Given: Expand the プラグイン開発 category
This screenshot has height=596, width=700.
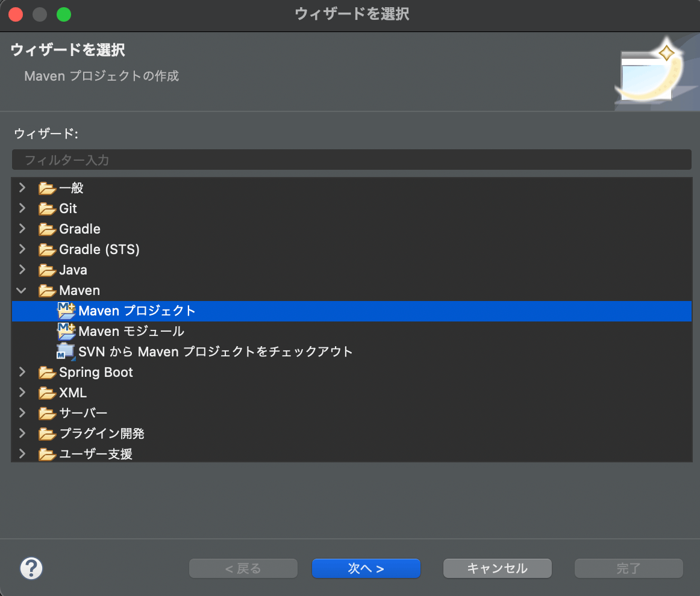Looking at the screenshot, I should (x=22, y=433).
